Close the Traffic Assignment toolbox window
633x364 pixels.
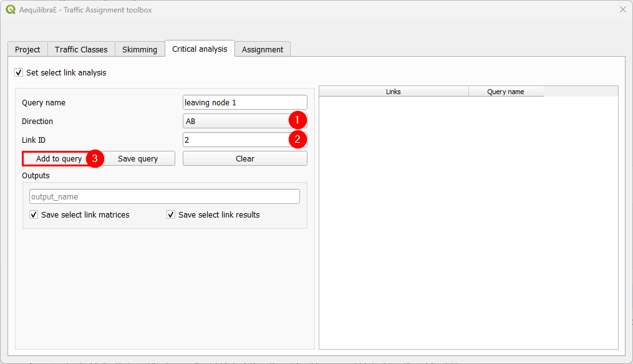[x=622, y=10]
